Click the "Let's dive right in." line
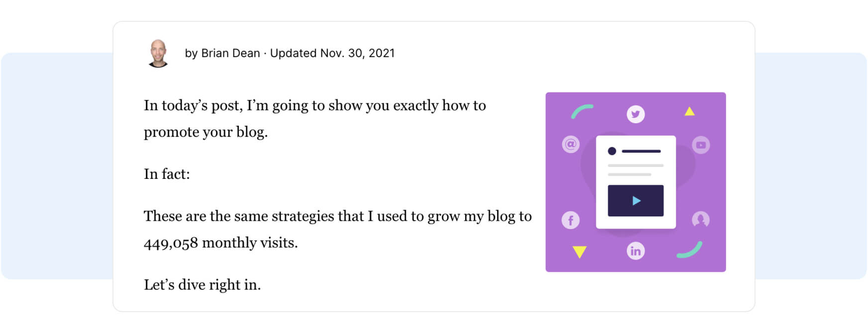Screen dimensions: 868x332 [202, 285]
